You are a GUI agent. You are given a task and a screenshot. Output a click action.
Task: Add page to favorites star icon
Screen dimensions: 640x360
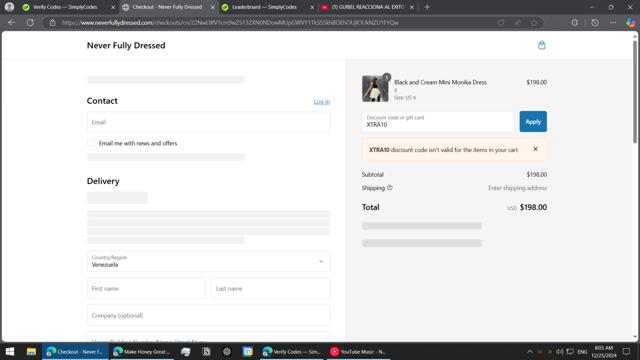[x=534, y=22]
